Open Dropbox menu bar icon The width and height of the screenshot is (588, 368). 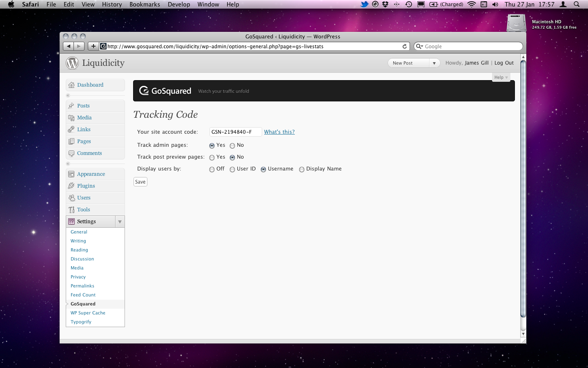pyautogui.click(x=385, y=4)
